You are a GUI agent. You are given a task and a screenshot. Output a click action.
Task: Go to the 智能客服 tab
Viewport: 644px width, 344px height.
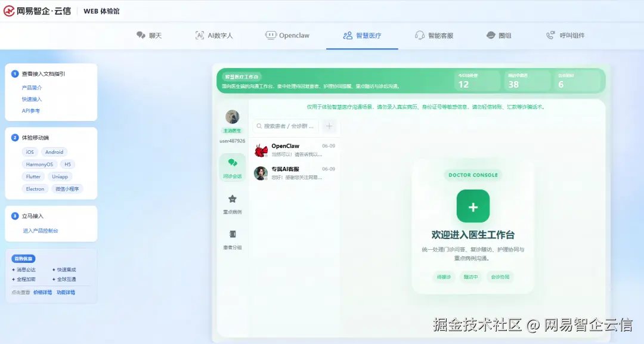tap(434, 36)
